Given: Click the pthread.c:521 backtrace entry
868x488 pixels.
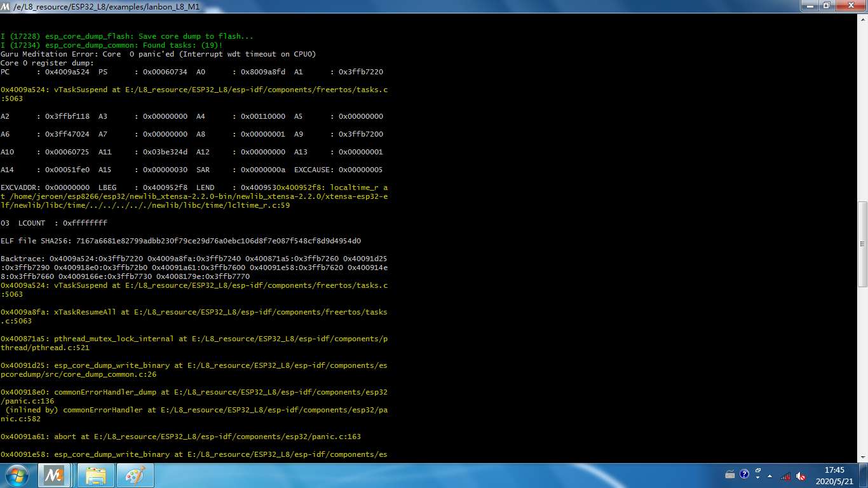Looking at the screenshot, I should coord(191,343).
